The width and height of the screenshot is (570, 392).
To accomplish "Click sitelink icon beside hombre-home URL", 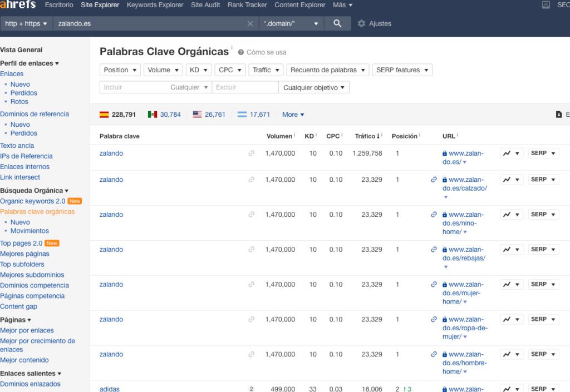I will (x=434, y=354).
